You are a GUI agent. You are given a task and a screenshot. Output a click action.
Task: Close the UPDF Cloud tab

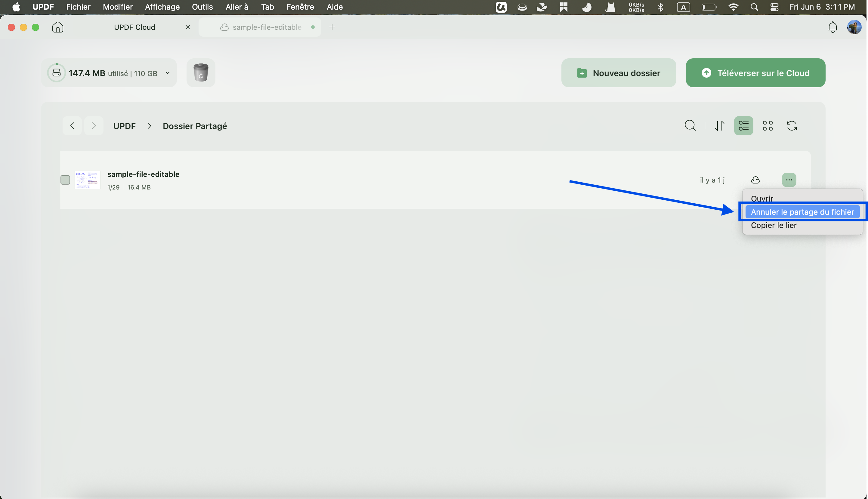click(187, 27)
